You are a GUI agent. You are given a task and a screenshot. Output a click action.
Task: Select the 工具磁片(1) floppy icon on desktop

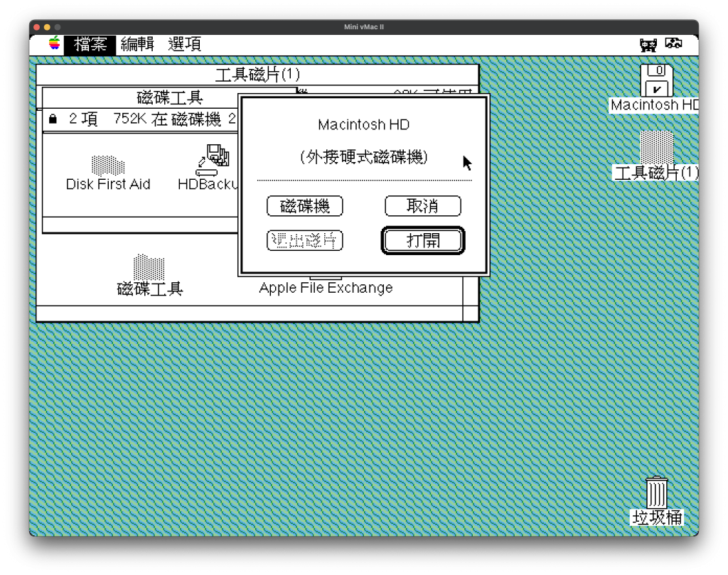(656, 148)
